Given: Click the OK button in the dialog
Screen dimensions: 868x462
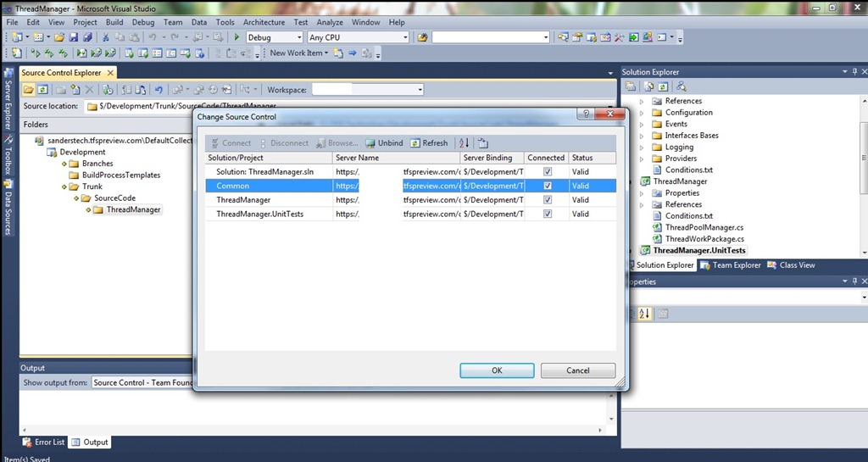Looking at the screenshot, I should 497,370.
